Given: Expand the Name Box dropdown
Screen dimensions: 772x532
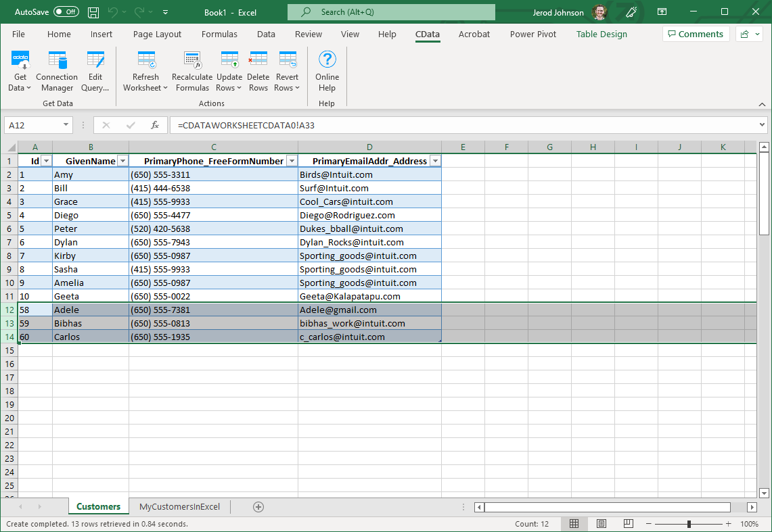Looking at the screenshot, I should click(66, 125).
